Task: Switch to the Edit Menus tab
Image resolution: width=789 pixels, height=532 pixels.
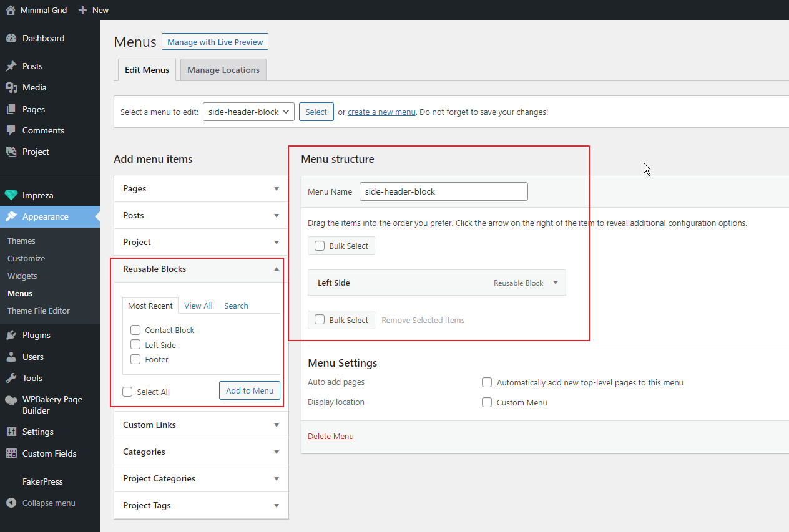Action: pyautogui.click(x=147, y=70)
